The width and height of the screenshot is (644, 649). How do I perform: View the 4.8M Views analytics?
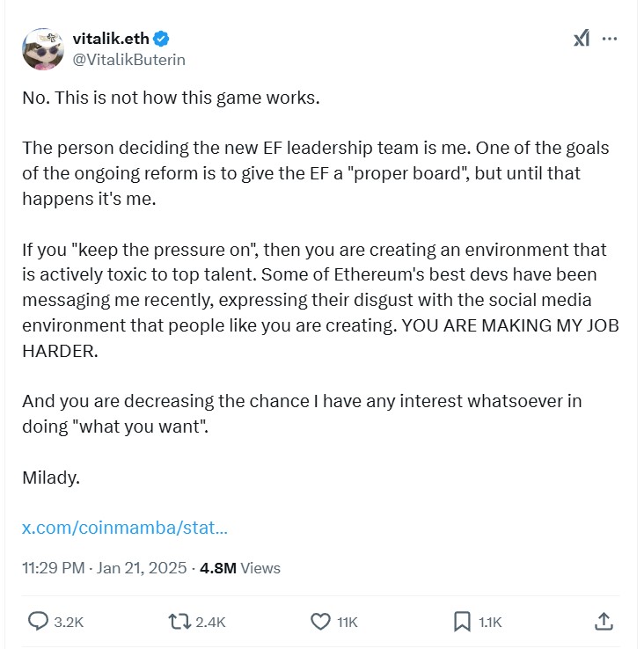click(x=240, y=568)
